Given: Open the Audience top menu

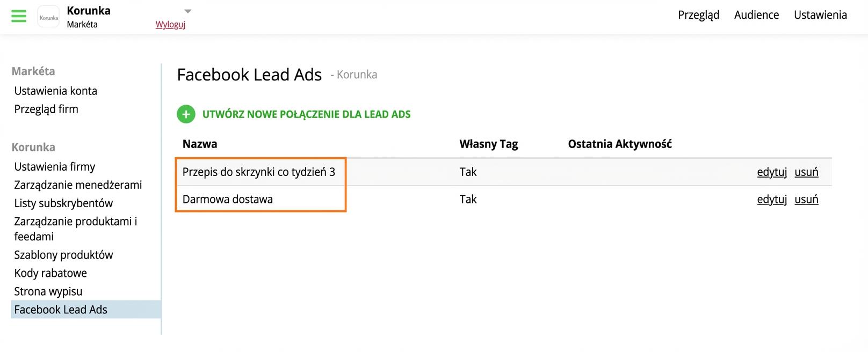Looking at the screenshot, I should pos(756,15).
